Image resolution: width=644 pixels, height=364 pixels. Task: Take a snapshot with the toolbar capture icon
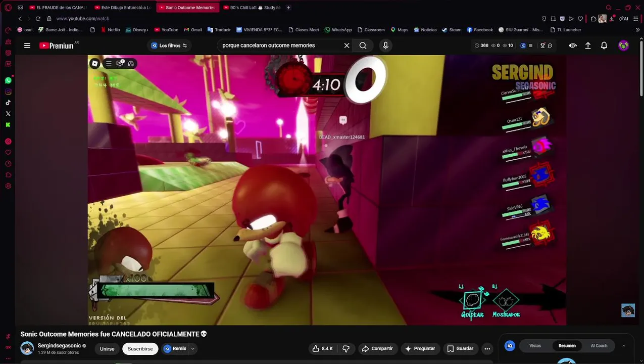click(x=553, y=19)
